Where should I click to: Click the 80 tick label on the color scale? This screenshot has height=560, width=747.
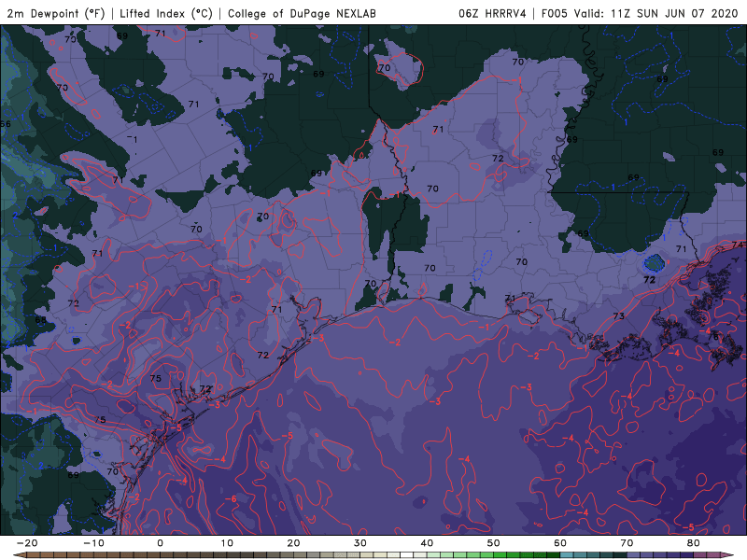[694, 543]
